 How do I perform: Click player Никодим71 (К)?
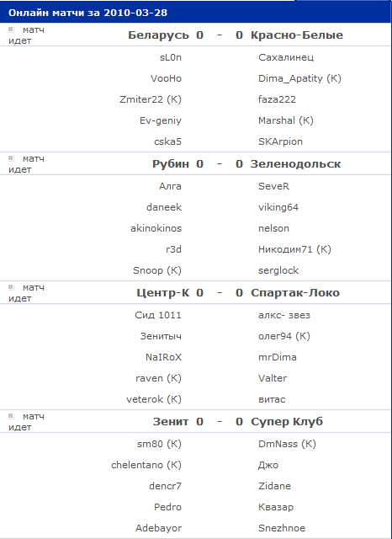tap(294, 249)
